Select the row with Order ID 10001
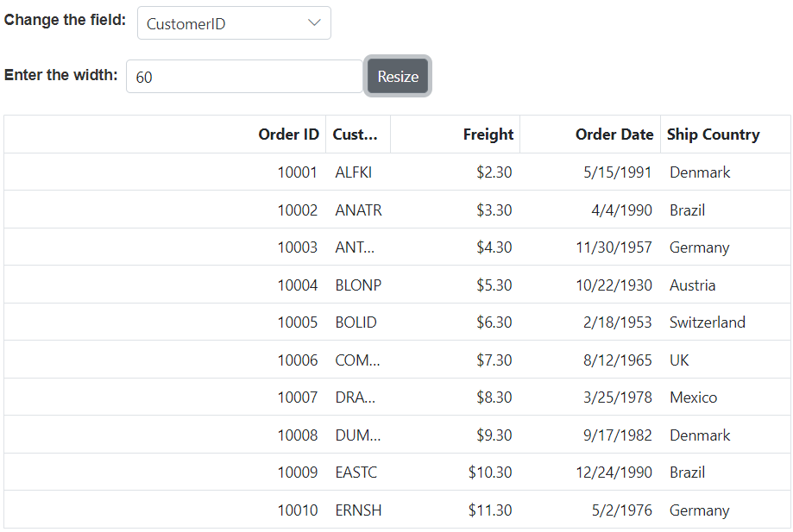 pos(297,172)
